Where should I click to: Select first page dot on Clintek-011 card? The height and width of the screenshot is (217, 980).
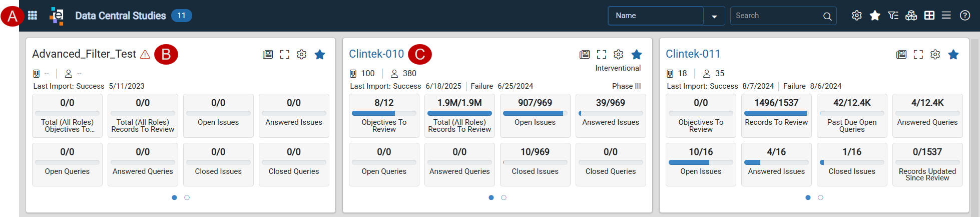pos(808,197)
